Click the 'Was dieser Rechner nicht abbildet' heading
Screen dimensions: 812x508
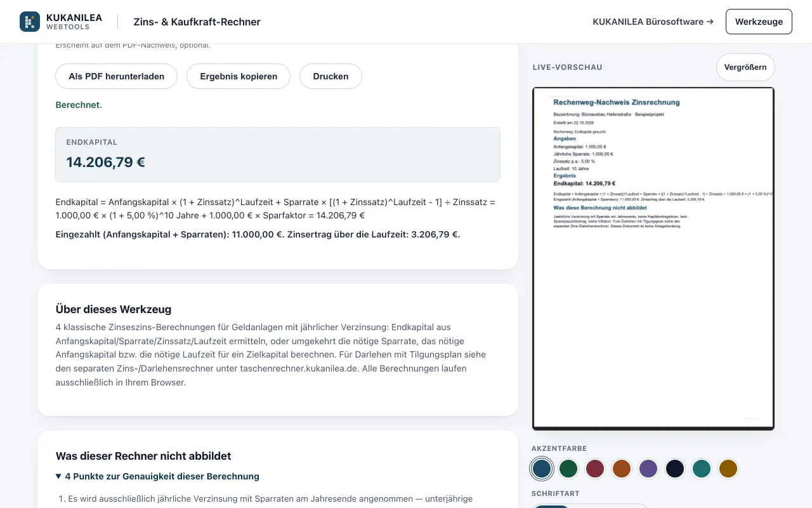(x=143, y=456)
